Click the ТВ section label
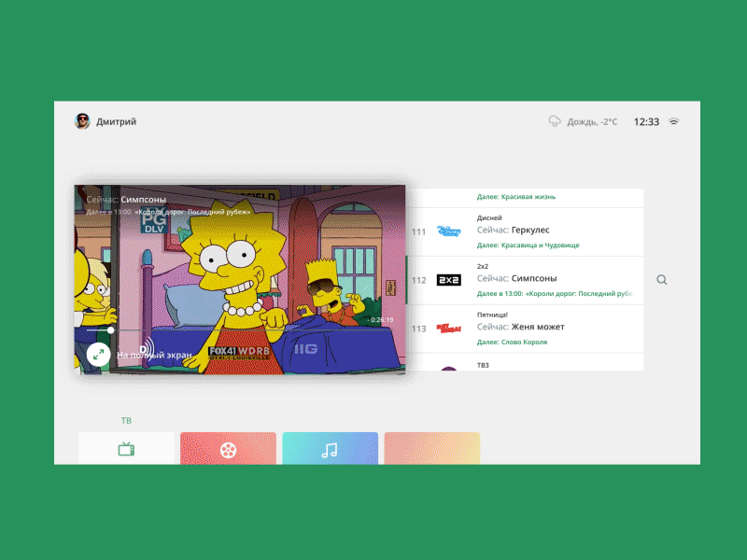 click(126, 420)
